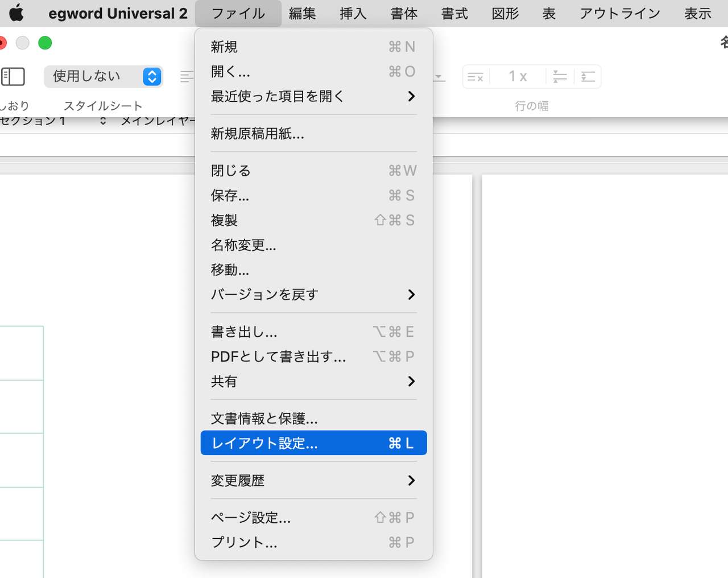
Task: Select 名称変更… menu item
Action: coord(314,245)
